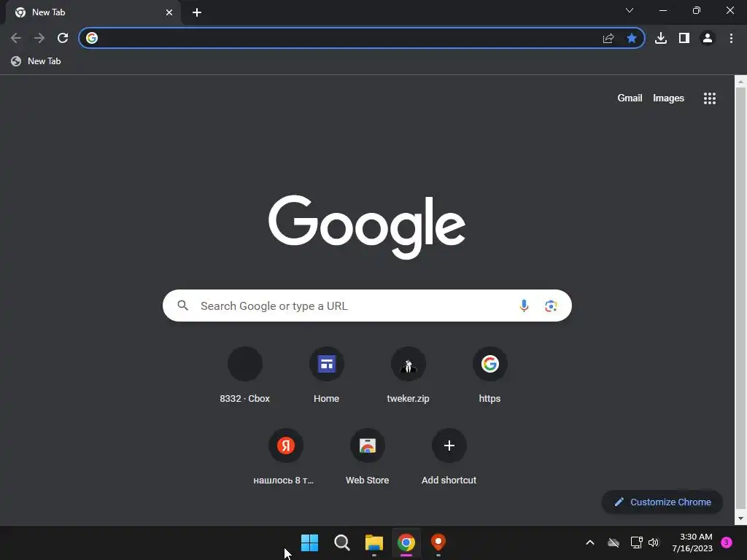This screenshot has width=747, height=560.
Task: Open the tweker.zip shortcut
Action: click(409, 376)
